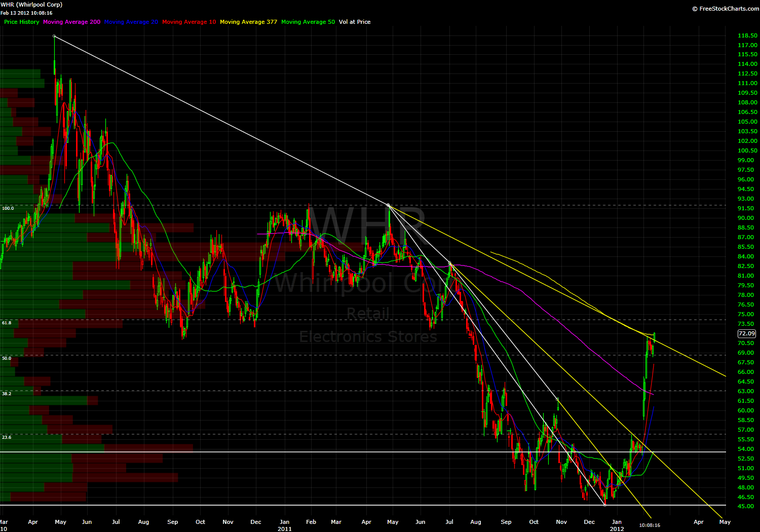Click the Moving Average 377 legend label

[249, 22]
